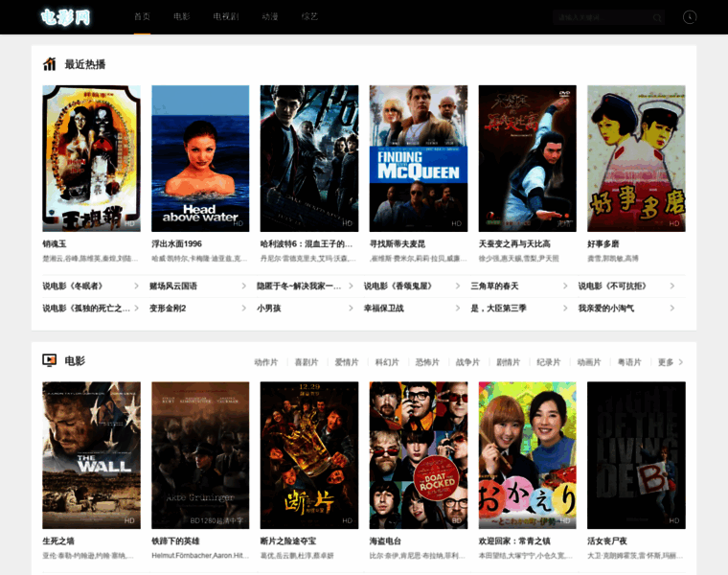This screenshot has width=728, height=575.
Task: Click the chevron beside 三角草的春天
Action: coord(565,287)
